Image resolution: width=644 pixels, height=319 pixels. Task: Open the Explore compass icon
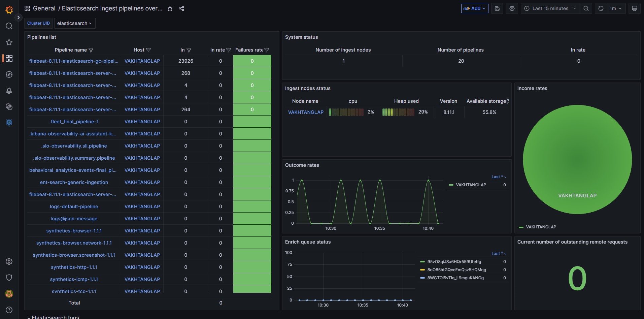coord(9,74)
